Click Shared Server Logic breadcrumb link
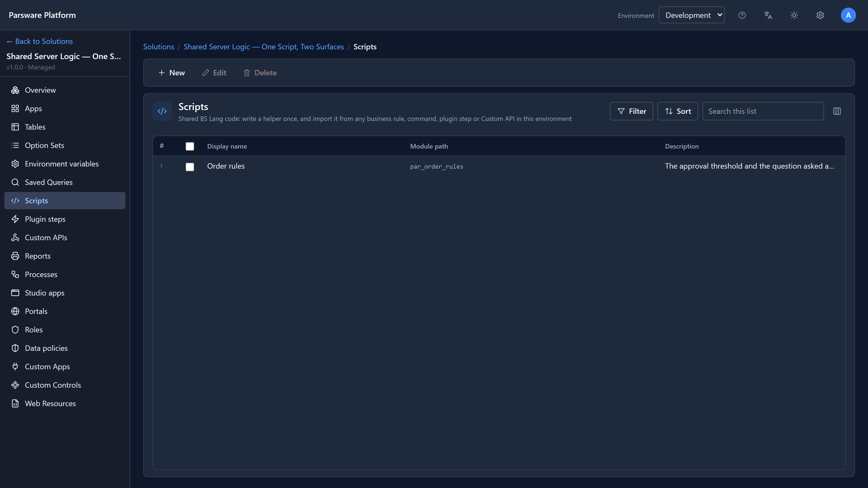868x488 pixels. click(x=263, y=47)
